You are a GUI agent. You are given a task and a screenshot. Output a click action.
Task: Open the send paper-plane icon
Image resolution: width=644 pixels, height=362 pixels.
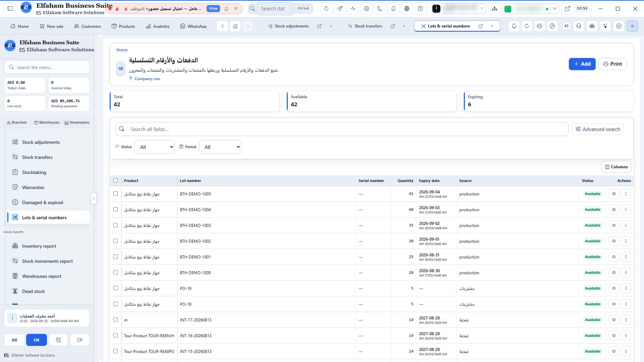340,9
